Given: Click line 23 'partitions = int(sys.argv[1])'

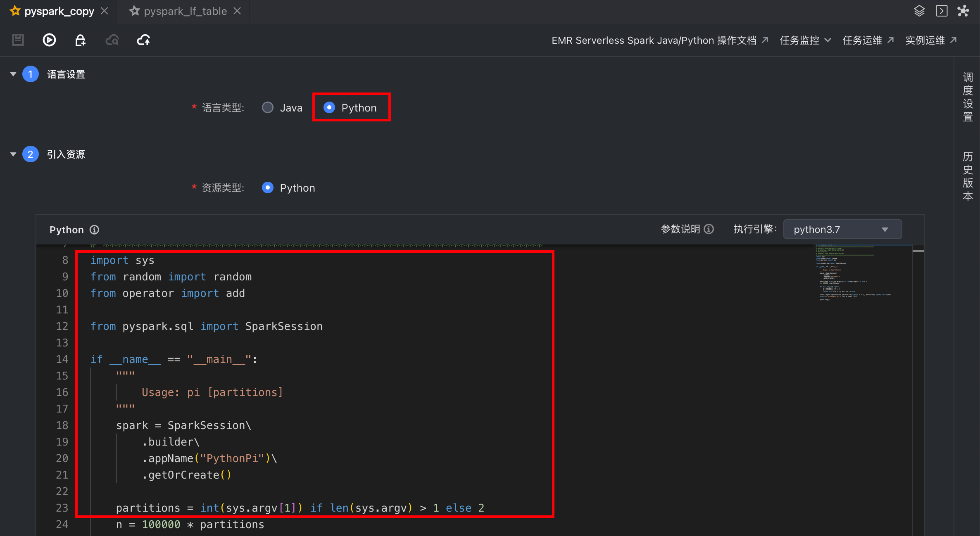Looking at the screenshot, I should tap(300, 508).
